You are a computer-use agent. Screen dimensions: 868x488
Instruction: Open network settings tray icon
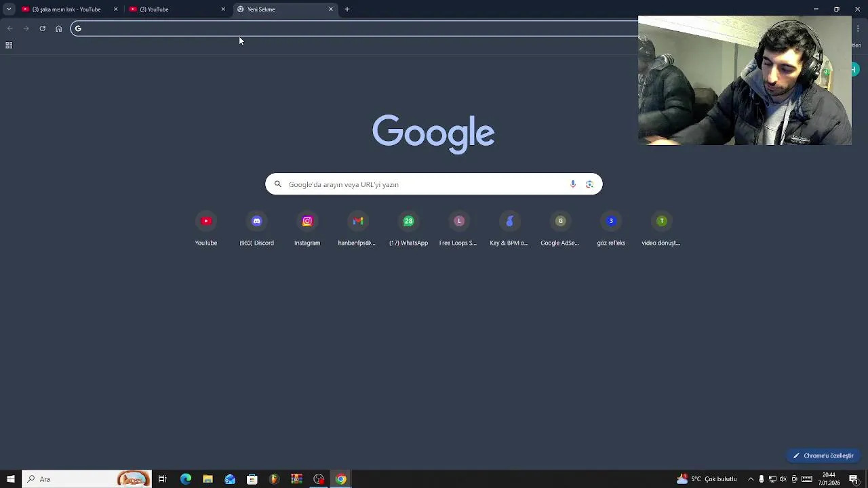(x=772, y=479)
